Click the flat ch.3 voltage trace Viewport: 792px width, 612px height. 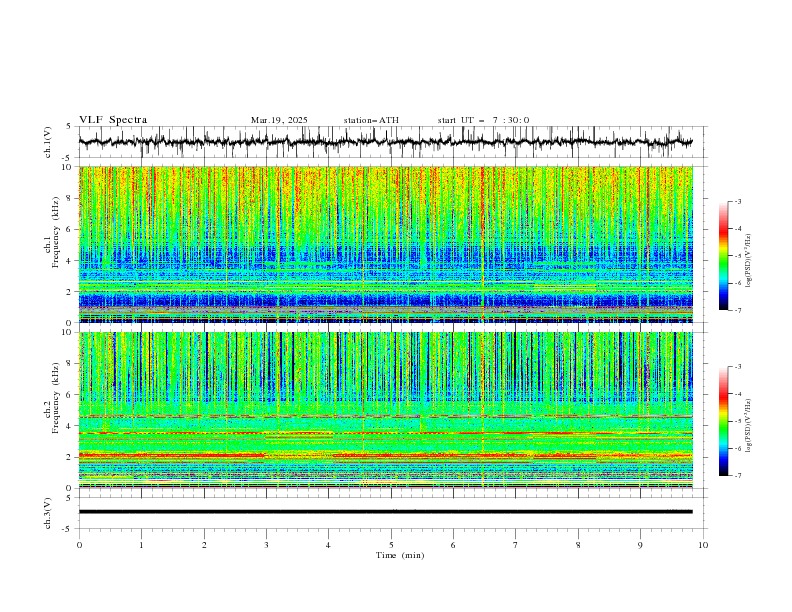point(385,512)
